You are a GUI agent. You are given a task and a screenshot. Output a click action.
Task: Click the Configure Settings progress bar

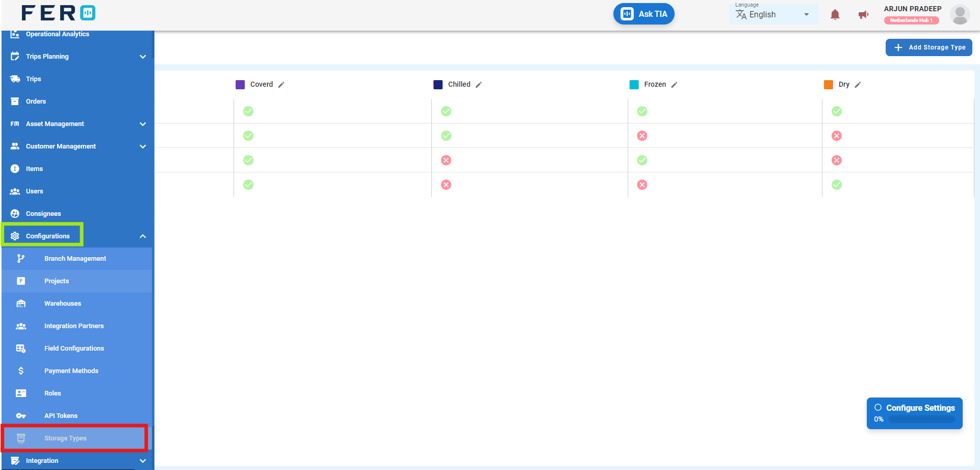click(921, 419)
